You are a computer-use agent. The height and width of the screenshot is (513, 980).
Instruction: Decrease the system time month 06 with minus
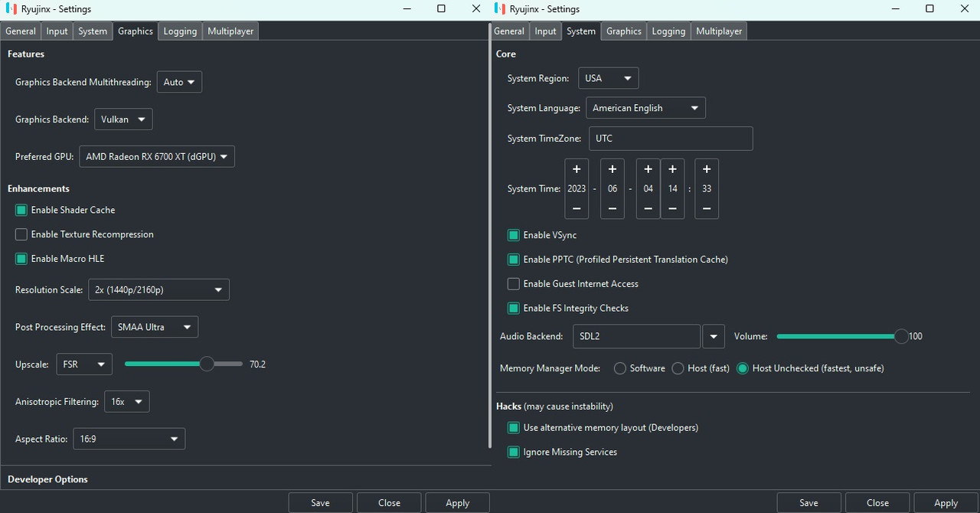coord(612,208)
